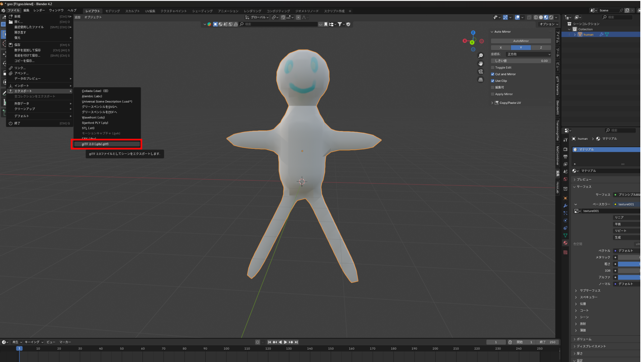Viewport: 644px width, 362px height.
Task: Open the World properties tab icon
Action: coord(565,179)
